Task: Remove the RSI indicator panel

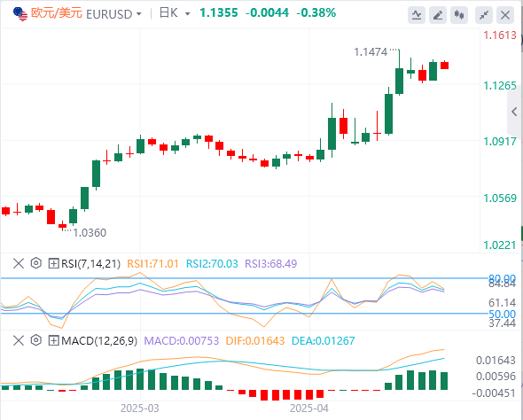Action: click(x=19, y=263)
